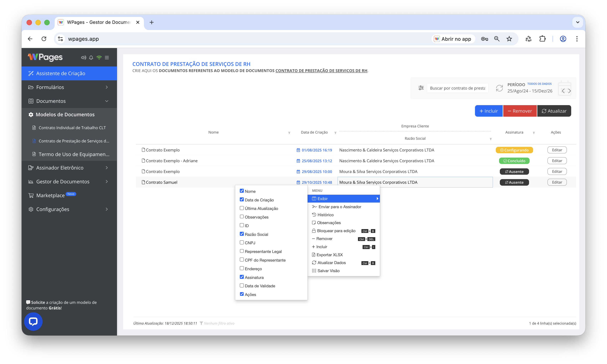Click the search field Buscar por contrato
Image resolution: width=607 pixels, height=364 pixels.
tap(457, 88)
